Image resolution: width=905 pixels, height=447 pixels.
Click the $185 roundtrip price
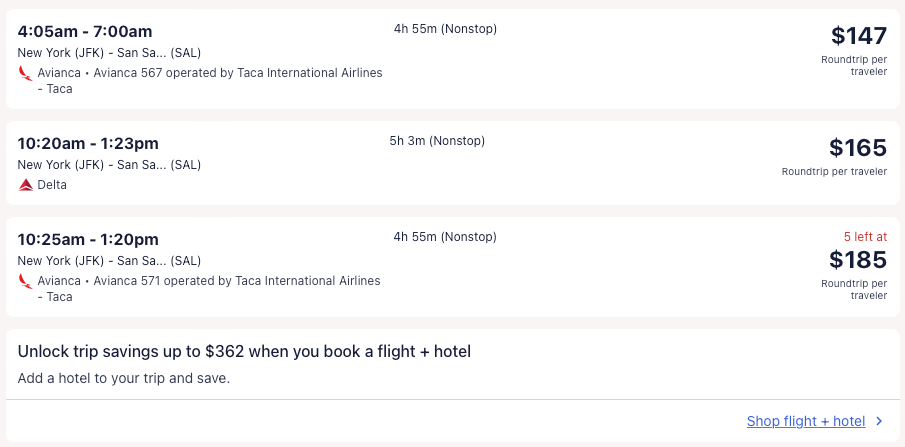pyautogui.click(x=857, y=260)
